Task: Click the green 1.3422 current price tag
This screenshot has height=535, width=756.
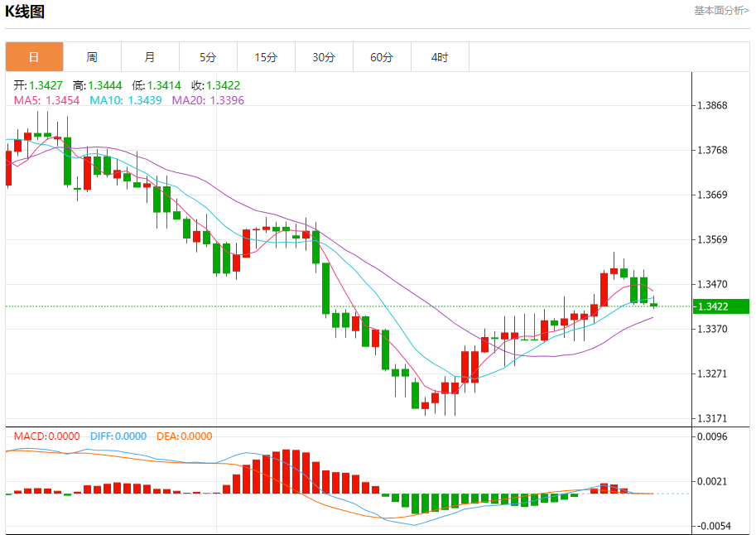Action: [x=723, y=307]
